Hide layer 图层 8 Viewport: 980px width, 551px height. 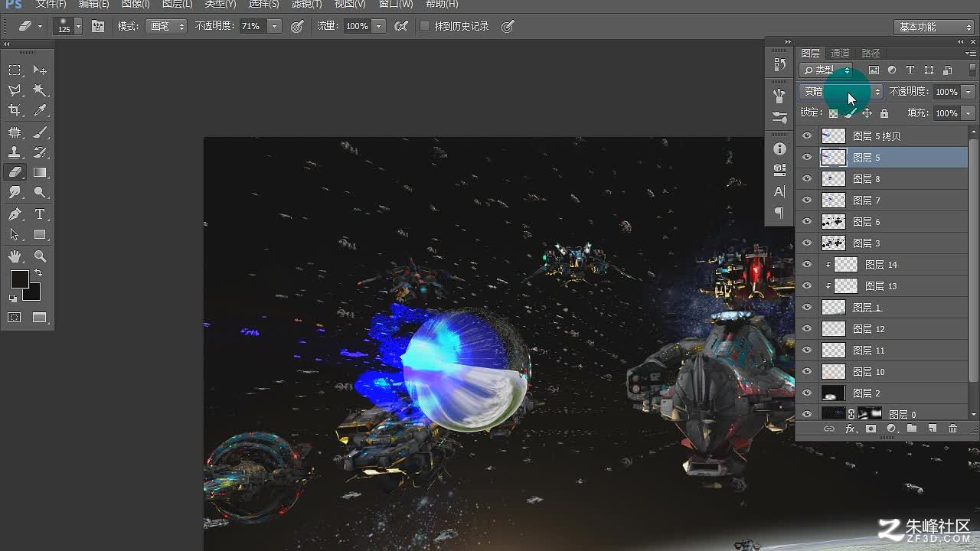(806, 179)
